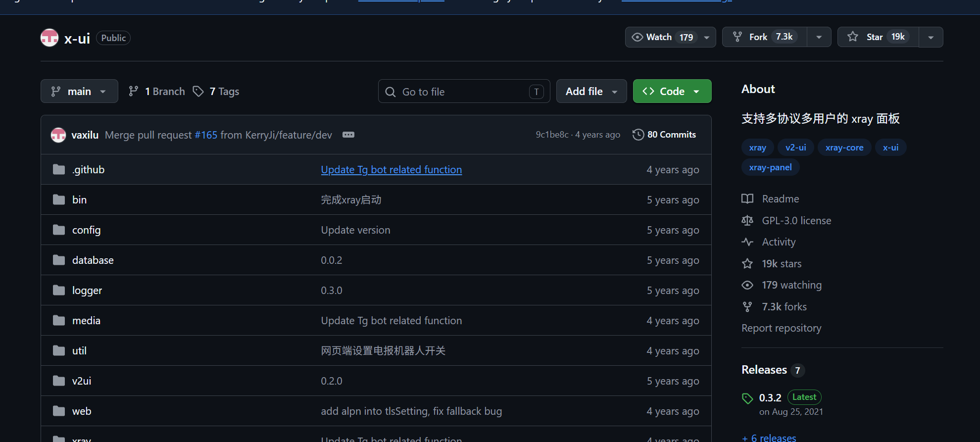
Task: Open the x-ui repository name link
Action: pos(77,38)
